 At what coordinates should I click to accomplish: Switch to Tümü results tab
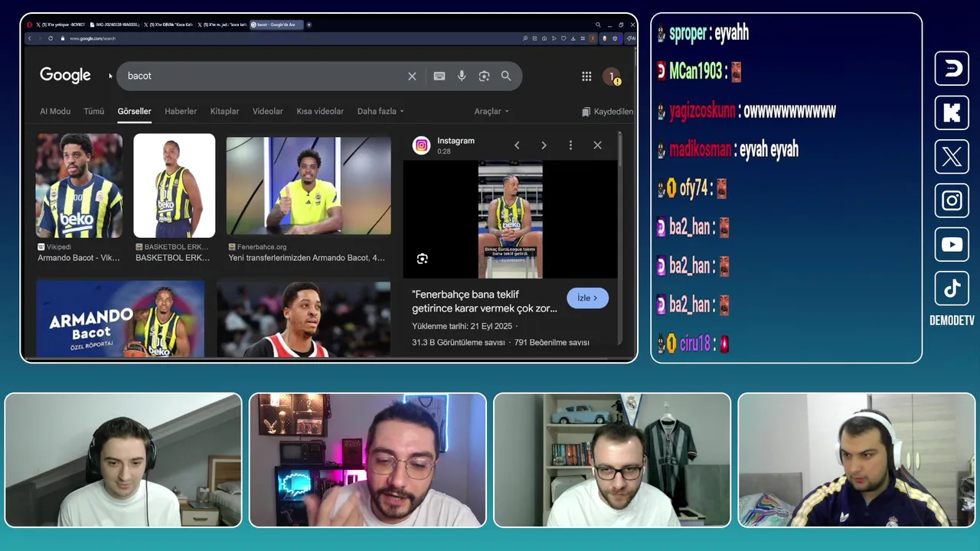(94, 111)
